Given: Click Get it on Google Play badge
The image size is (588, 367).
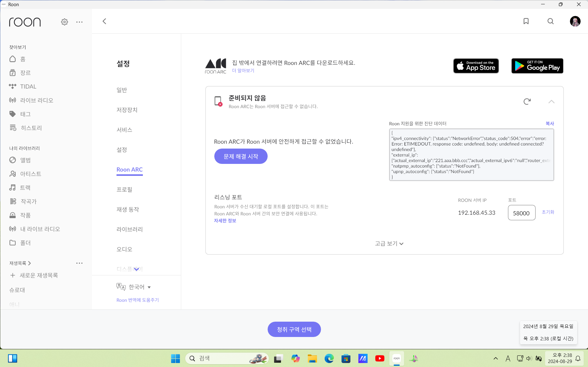Looking at the screenshot, I should [537, 66].
